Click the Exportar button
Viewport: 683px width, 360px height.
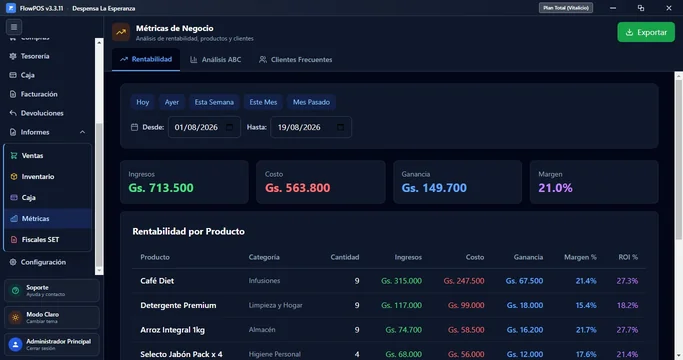[x=646, y=32]
